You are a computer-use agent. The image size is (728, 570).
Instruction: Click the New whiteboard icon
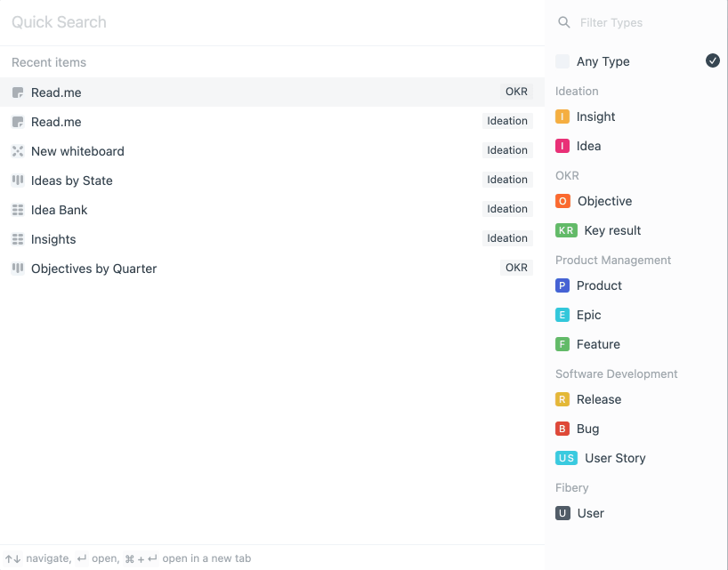[x=18, y=151]
